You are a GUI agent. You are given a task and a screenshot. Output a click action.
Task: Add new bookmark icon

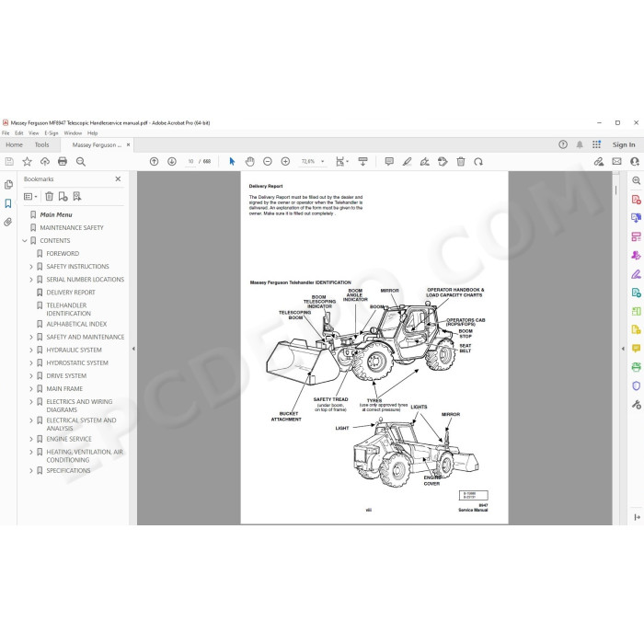[63, 196]
